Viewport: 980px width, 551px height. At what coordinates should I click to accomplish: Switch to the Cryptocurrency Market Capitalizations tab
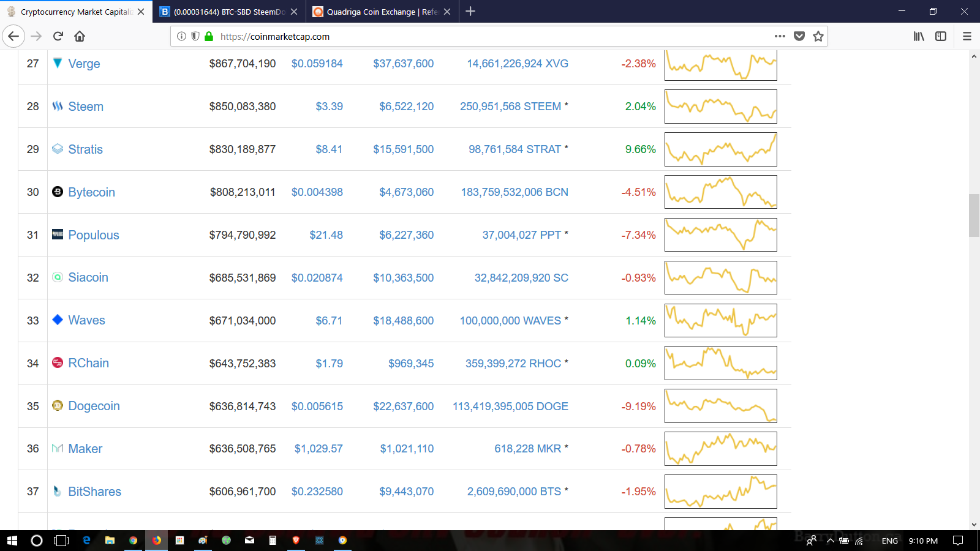point(76,12)
